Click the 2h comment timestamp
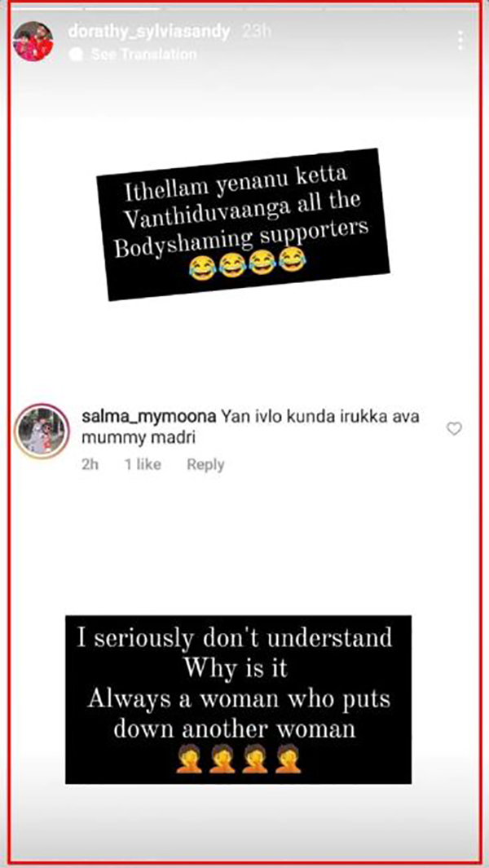The image size is (489, 868). tap(90, 464)
